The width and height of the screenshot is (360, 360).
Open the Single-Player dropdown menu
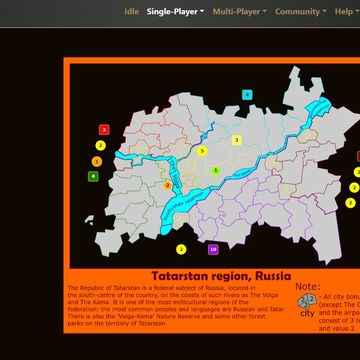point(176,12)
